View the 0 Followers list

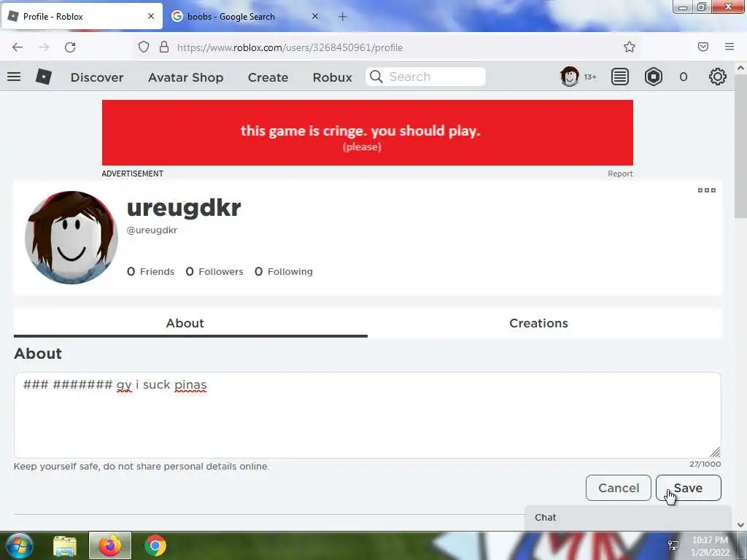pos(214,271)
